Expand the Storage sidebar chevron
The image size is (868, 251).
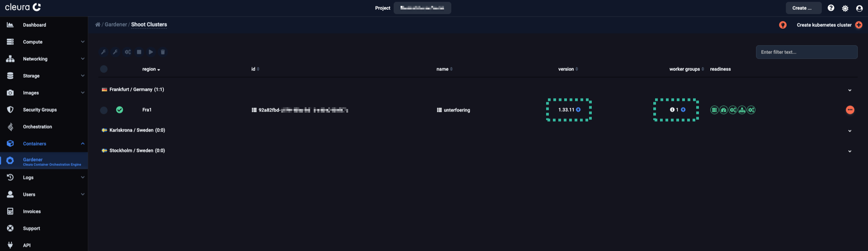coord(82,76)
